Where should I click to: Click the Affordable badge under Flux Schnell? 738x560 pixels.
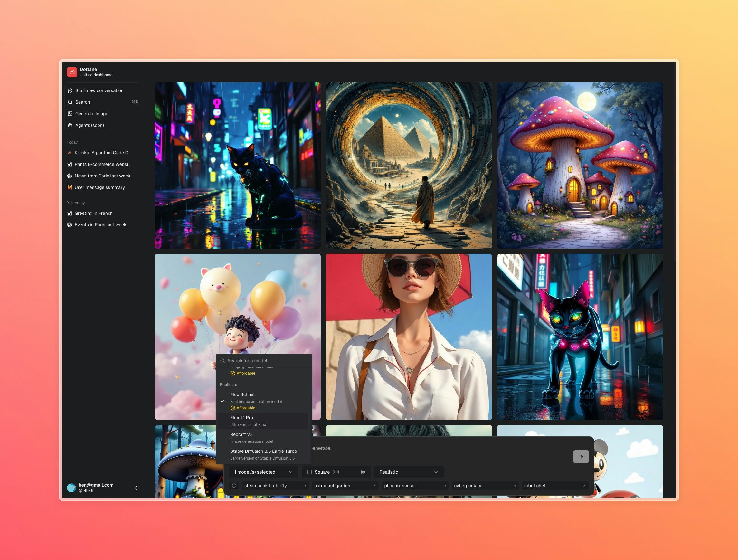pyautogui.click(x=243, y=408)
